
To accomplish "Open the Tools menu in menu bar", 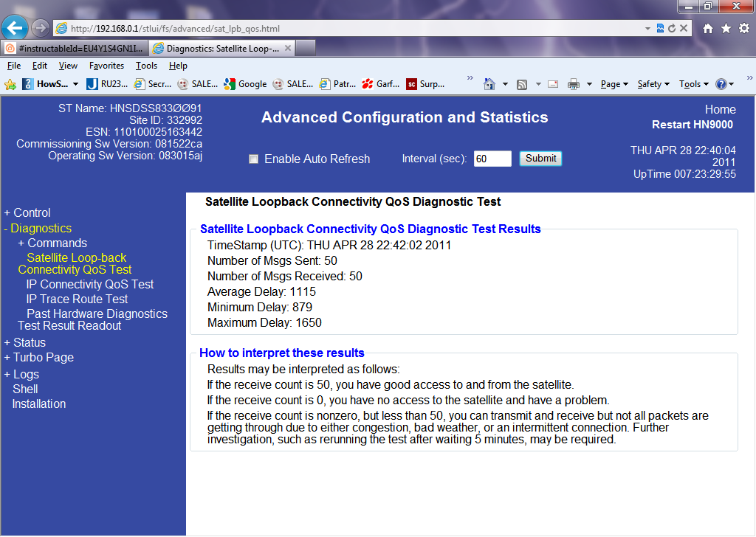I will (x=146, y=66).
